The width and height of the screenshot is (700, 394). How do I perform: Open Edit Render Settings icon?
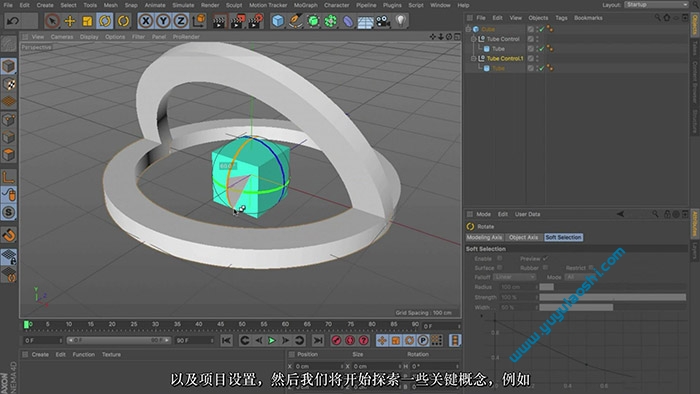pos(256,21)
